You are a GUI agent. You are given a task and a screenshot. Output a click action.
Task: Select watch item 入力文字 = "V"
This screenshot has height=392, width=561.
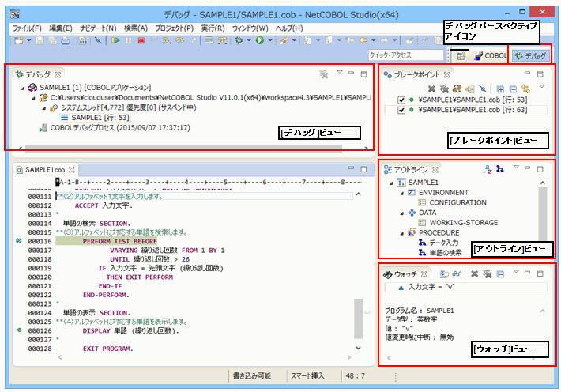tap(465, 287)
